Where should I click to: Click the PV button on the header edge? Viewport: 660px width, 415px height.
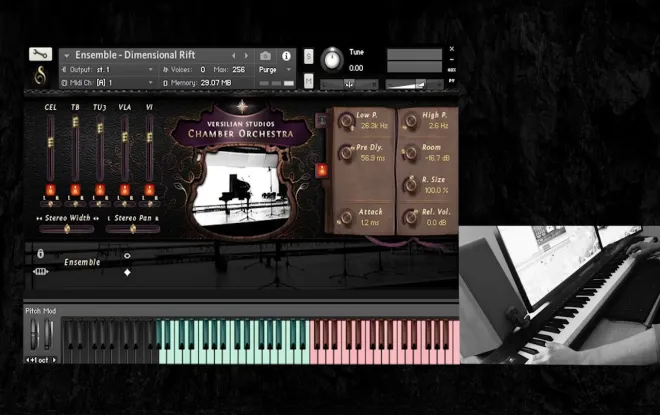coord(452,80)
